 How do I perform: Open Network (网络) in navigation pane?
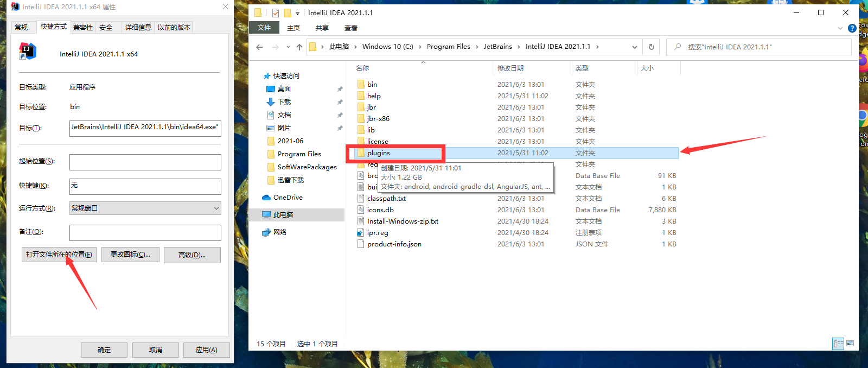coord(275,232)
